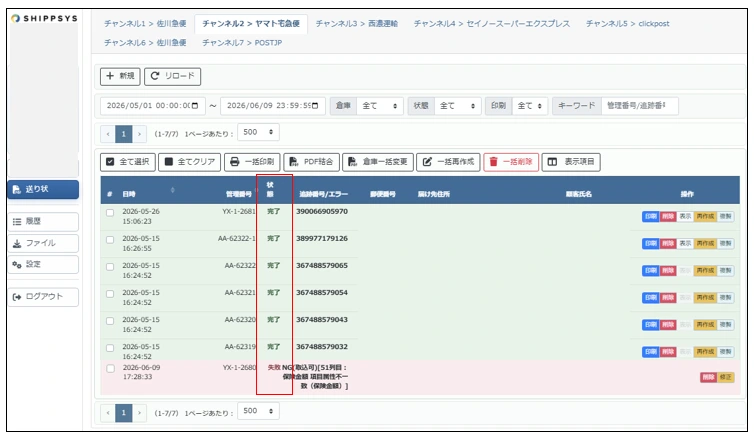Open the 履歴 history sidebar item
This screenshot has width=754, height=437.
(43, 222)
